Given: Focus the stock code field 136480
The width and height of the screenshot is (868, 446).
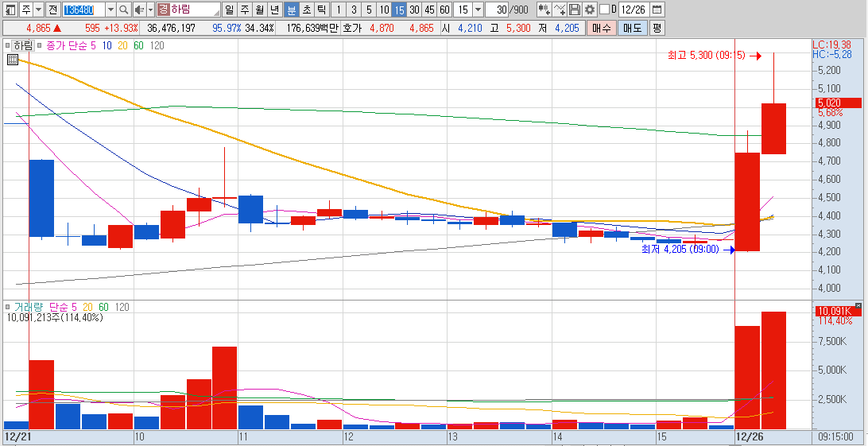Looking at the screenshot, I should pyautogui.click(x=83, y=10).
